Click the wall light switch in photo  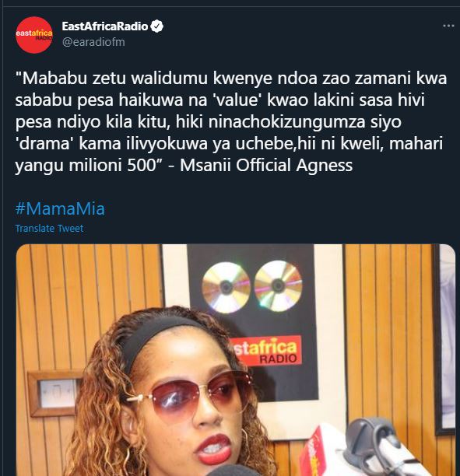pos(54,394)
